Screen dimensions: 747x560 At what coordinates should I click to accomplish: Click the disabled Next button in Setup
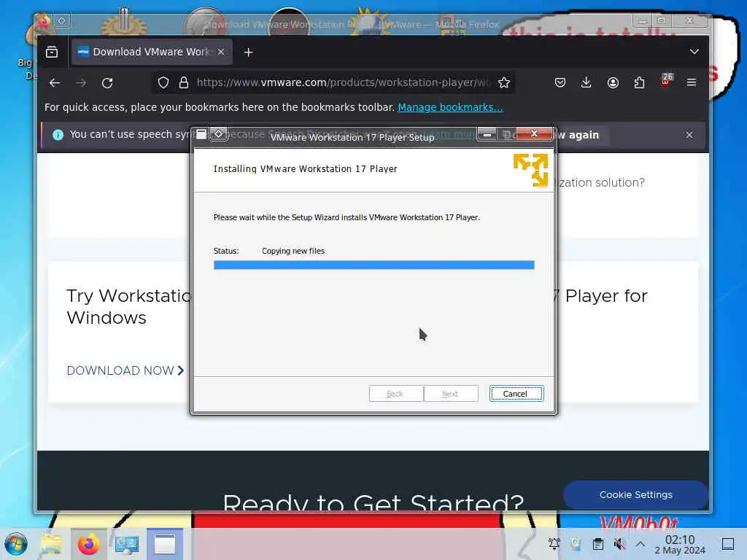point(451,394)
